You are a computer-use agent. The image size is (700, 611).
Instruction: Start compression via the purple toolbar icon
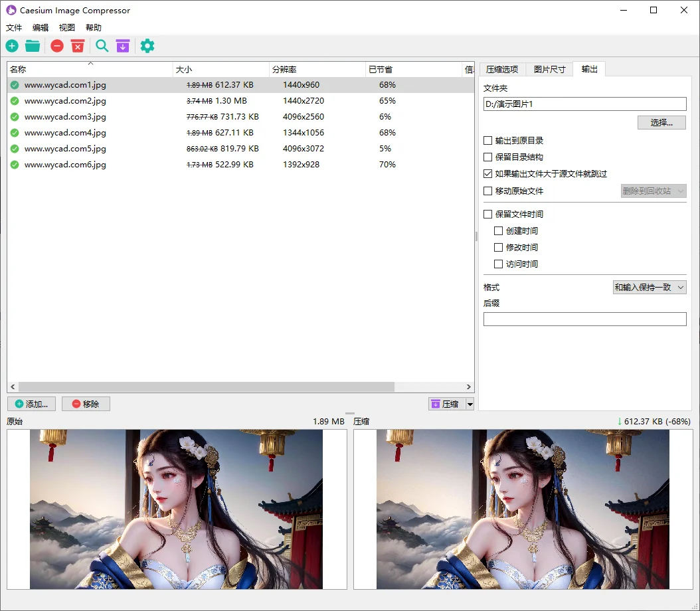point(123,46)
